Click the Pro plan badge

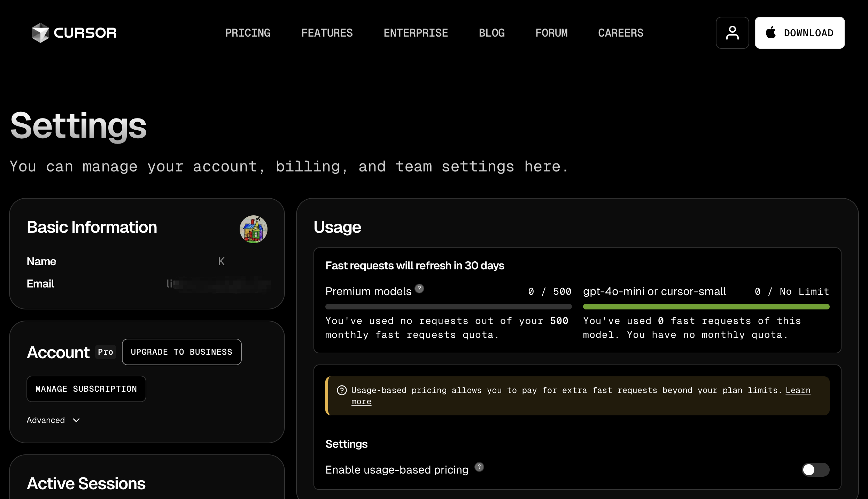[x=106, y=352]
